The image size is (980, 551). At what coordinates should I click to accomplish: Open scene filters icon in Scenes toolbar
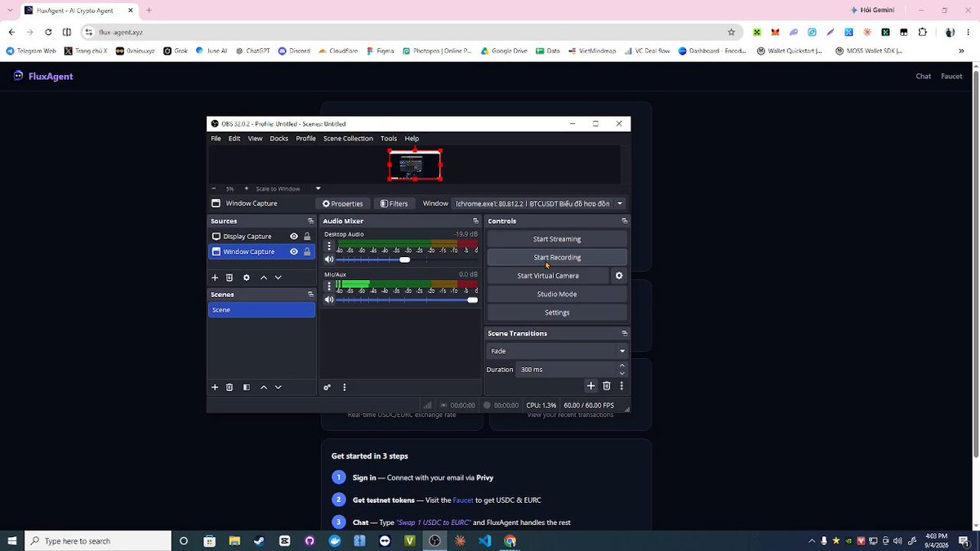point(247,387)
